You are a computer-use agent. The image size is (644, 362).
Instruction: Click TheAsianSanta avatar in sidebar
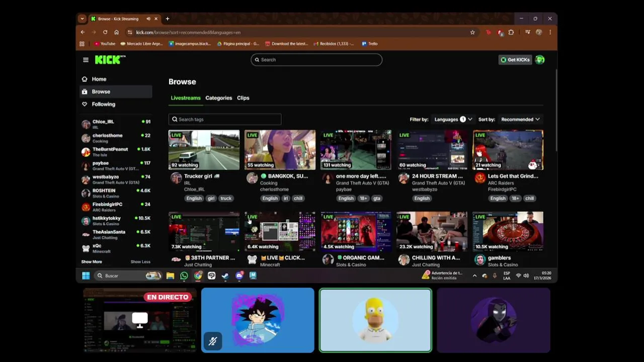[x=86, y=234]
